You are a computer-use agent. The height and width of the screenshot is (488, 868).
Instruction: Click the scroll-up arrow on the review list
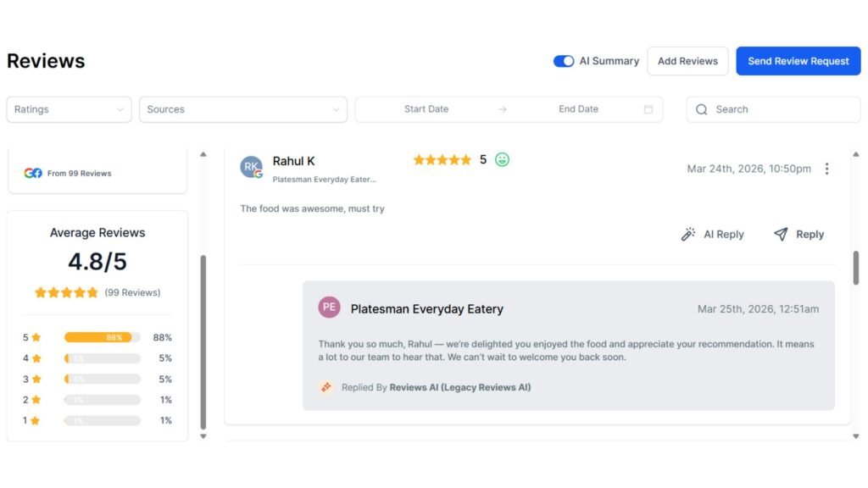coord(203,153)
